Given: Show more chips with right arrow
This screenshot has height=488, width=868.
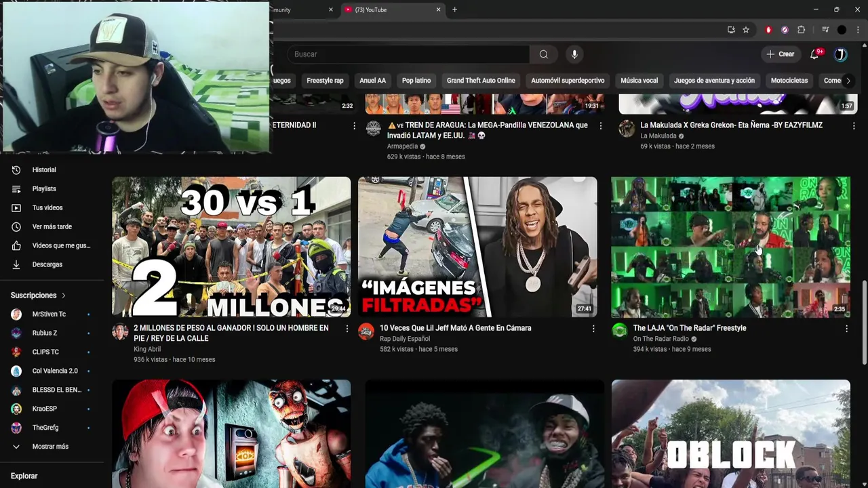Looking at the screenshot, I should tap(848, 81).
